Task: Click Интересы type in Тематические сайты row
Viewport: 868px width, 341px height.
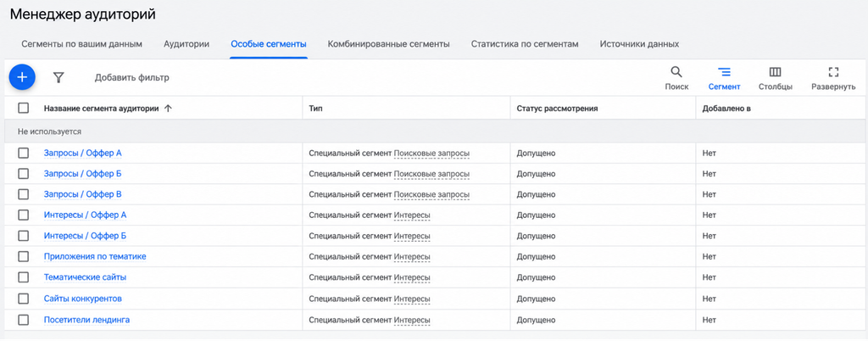Action: click(412, 277)
